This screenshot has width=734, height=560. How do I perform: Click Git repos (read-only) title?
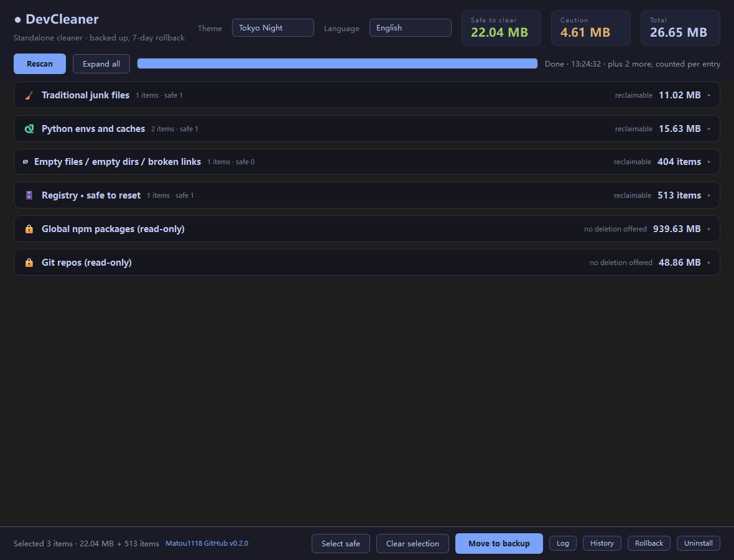(x=86, y=263)
